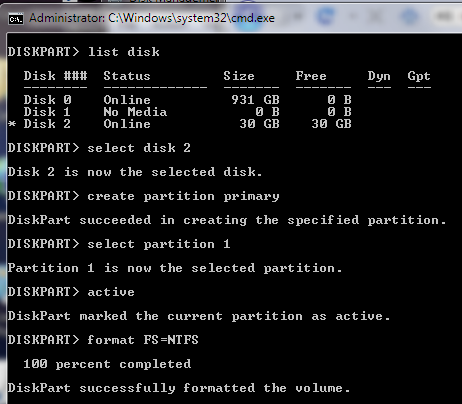Click the 'Dyn' column header text
Screen dimensions: 462x404
coord(379,76)
